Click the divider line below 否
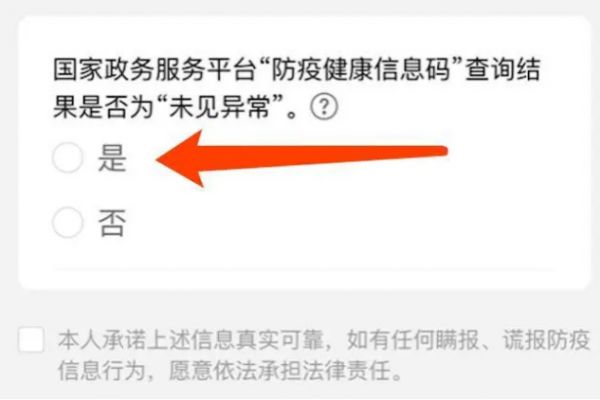Screen dimensions: 600x400 pyautogui.click(x=304, y=268)
